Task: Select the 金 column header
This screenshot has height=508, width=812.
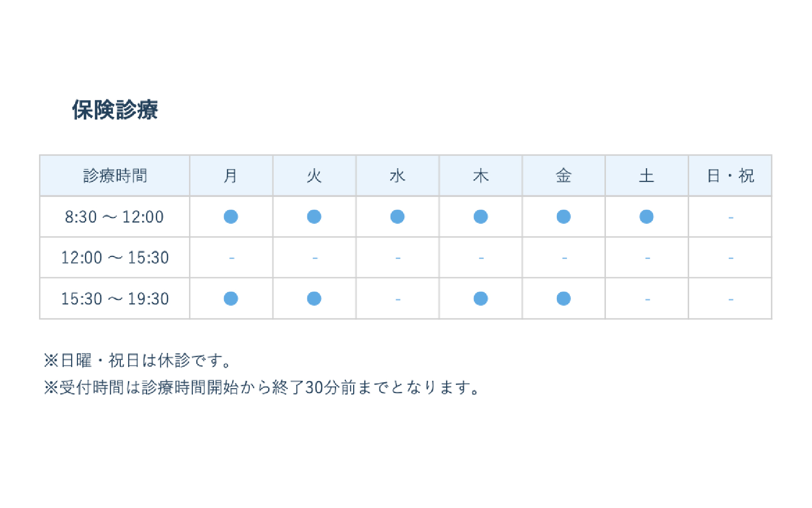Action: [564, 176]
